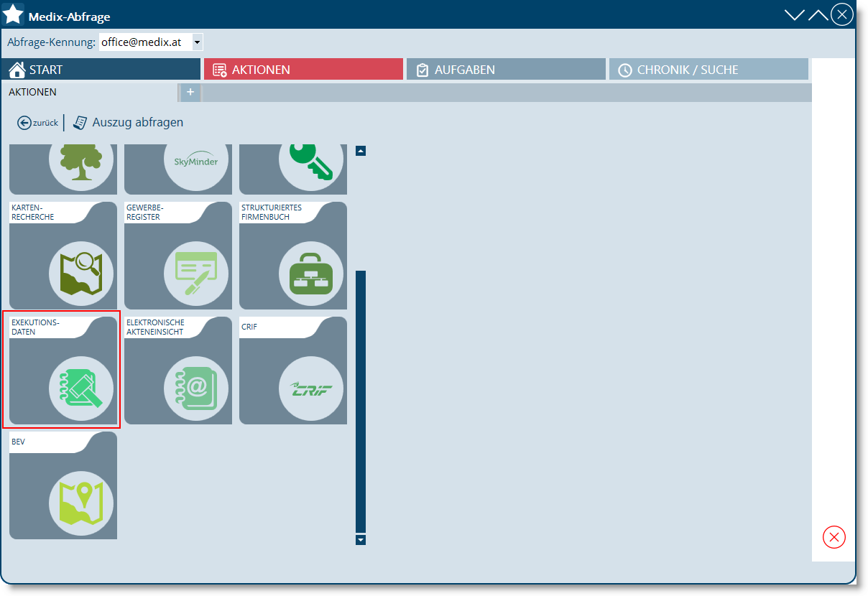Open the CRIF query tile
Viewport: 868px width, 596px height.
293,371
